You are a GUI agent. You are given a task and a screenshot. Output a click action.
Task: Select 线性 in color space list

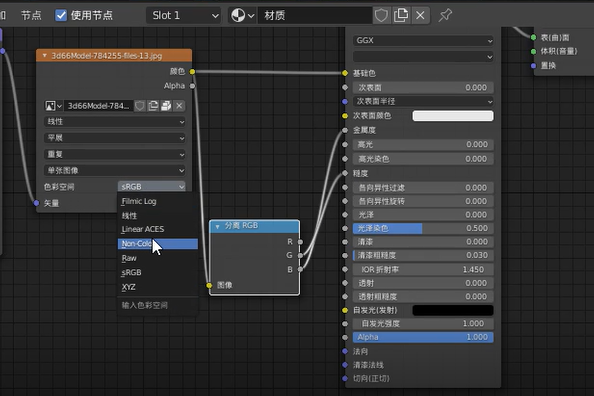(x=158, y=216)
